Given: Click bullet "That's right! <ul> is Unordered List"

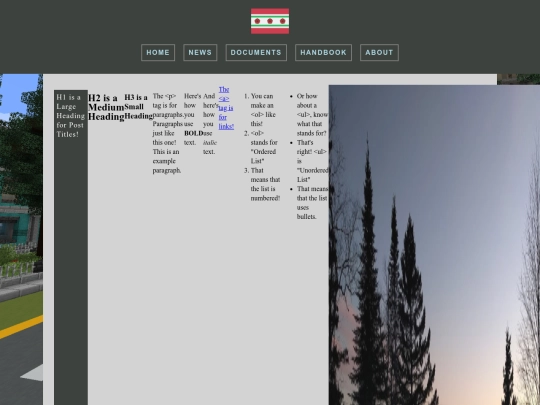Looking at the screenshot, I should pyautogui.click(x=312, y=161).
